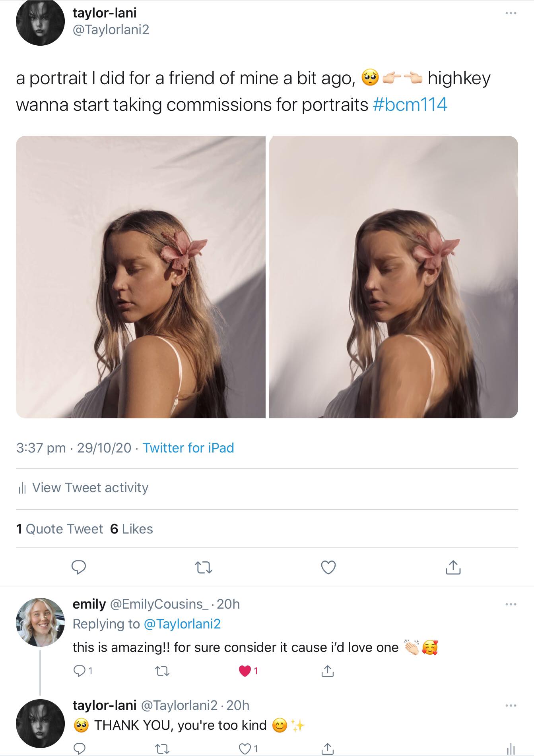The image size is (534, 756).
Task: Open the right painted portrait image
Action: point(393,277)
